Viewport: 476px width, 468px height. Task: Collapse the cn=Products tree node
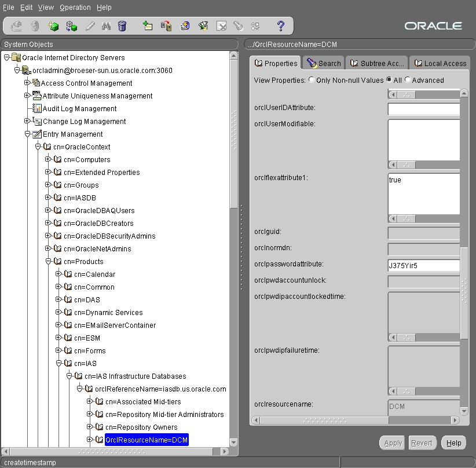click(48, 261)
